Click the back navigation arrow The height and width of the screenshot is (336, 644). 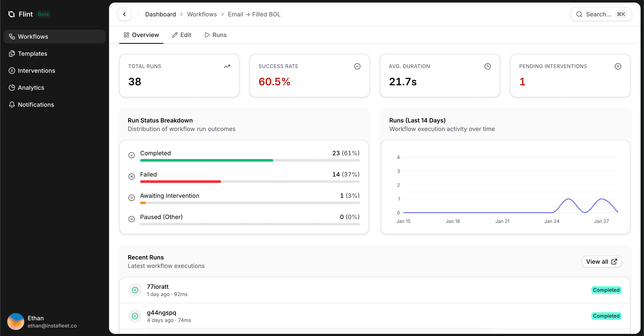tap(124, 14)
